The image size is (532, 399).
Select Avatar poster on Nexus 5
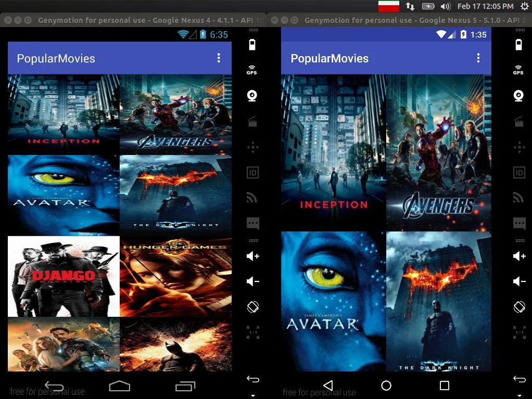[334, 301]
